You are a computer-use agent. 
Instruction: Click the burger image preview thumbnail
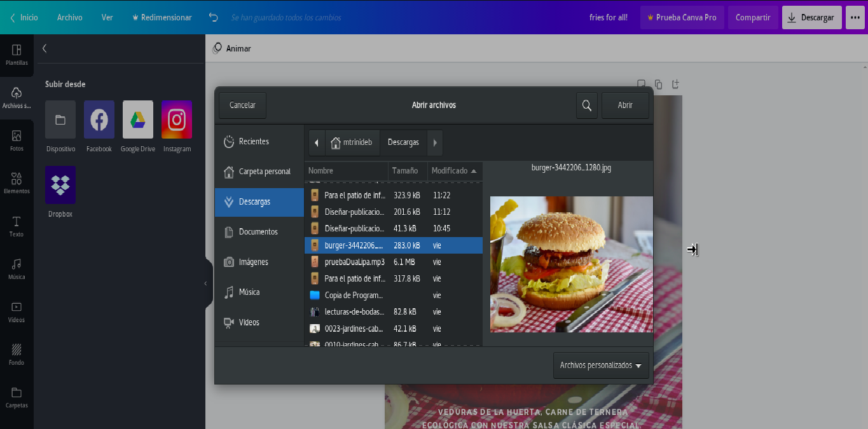(x=571, y=264)
